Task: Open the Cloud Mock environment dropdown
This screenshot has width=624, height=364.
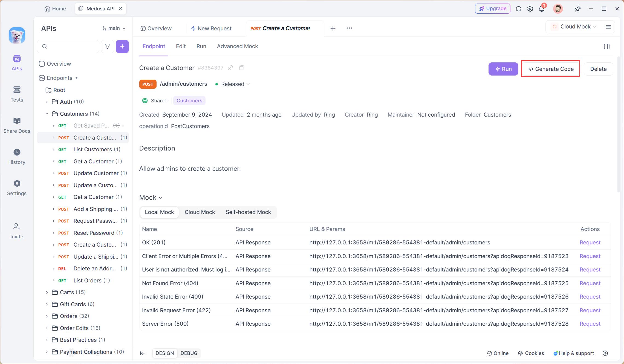Action: (x=574, y=27)
